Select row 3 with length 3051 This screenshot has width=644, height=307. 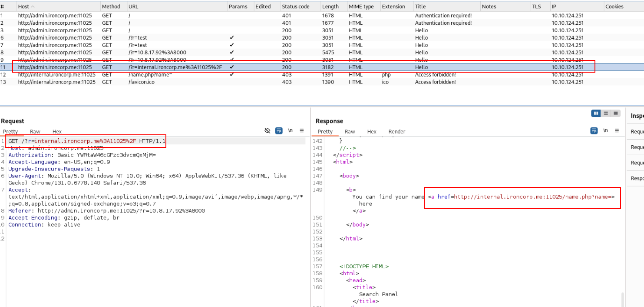coord(322,30)
